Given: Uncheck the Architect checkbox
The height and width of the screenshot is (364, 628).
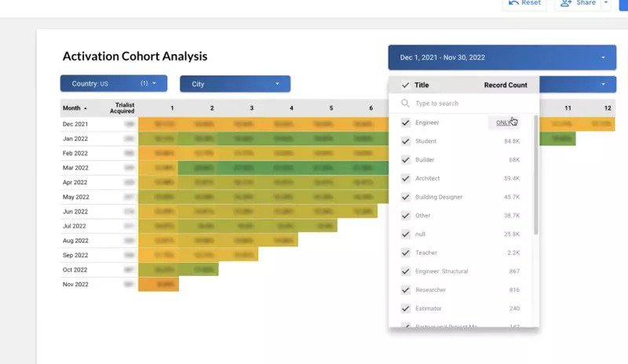Looking at the screenshot, I should [x=405, y=178].
